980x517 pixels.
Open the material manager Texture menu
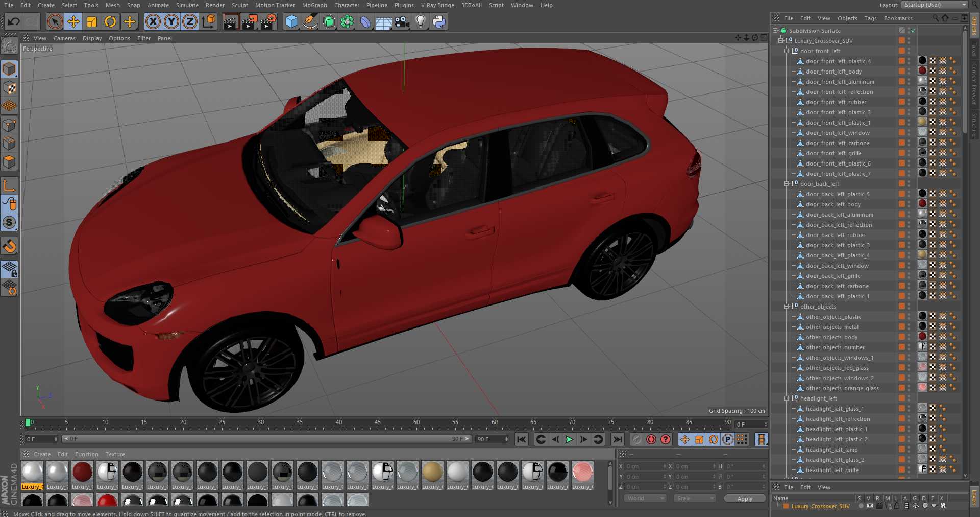point(115,454)
